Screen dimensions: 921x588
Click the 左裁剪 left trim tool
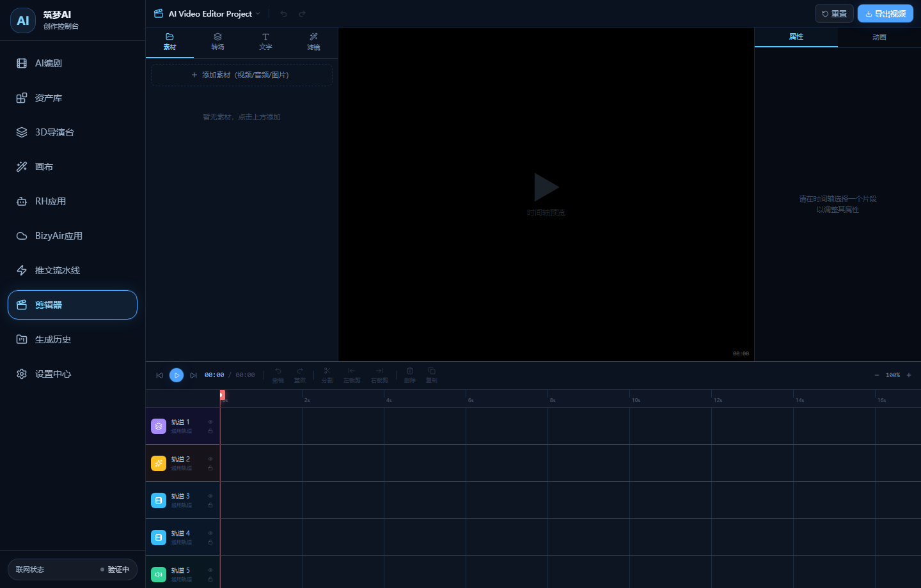[352, 375]
